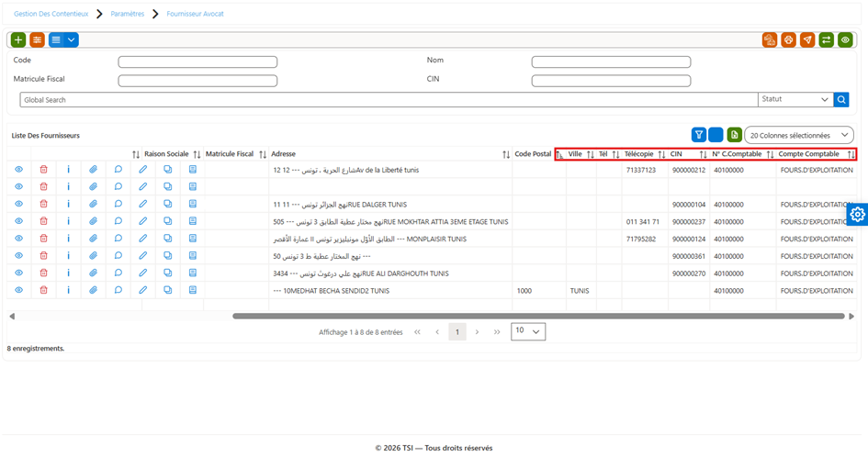This screenshot has height=457, width=868.
Task: Click the blank blue button beside funnel filter
Action: [x=716, y=135]
